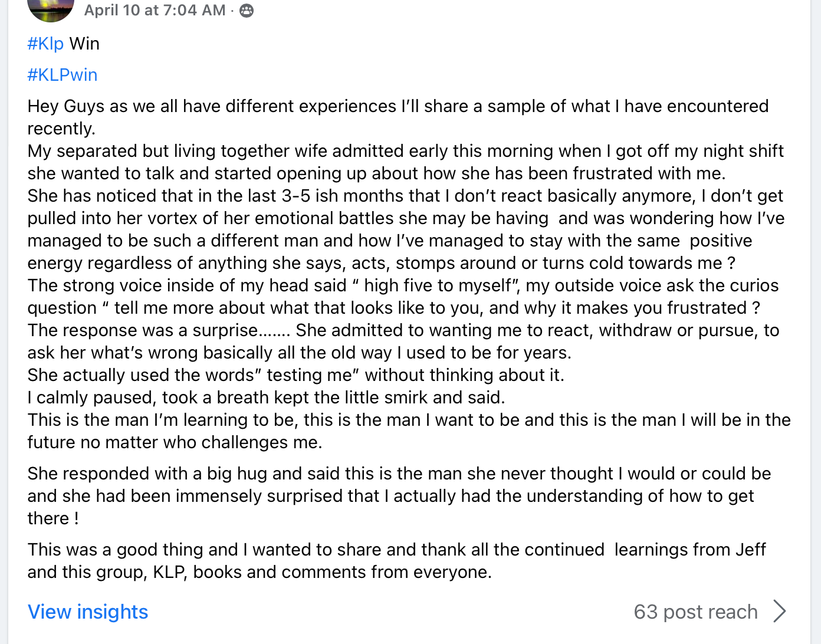
Task: Click the line starting The strong voice inside
Action: [403, 285]
